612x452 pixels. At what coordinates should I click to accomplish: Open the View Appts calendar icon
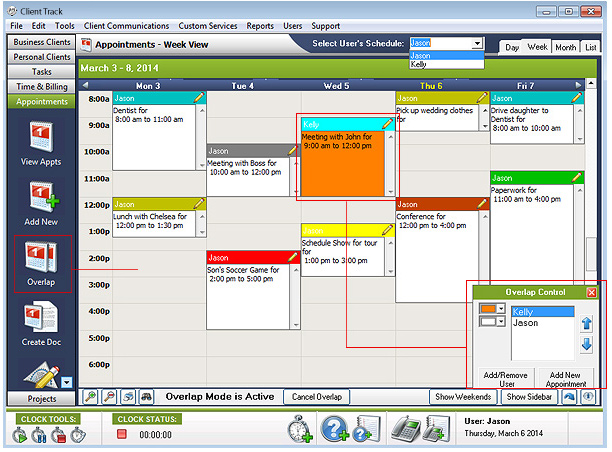[x=41, y=136]
